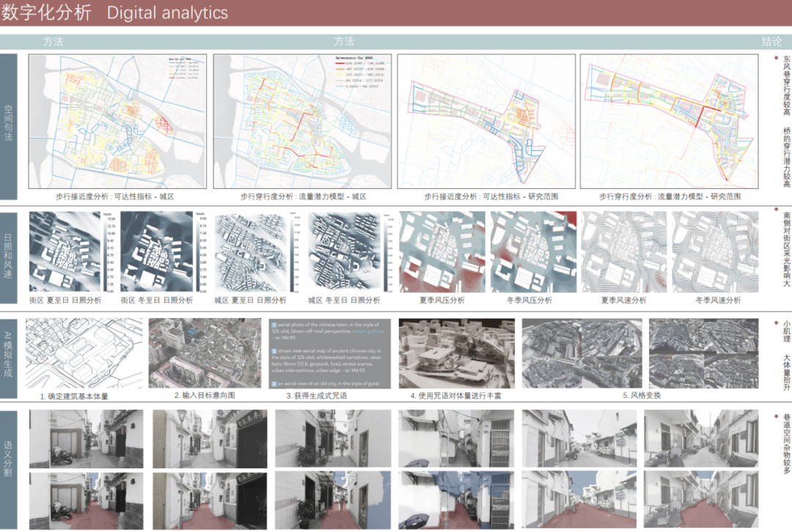The height and width of the screenshot is (532, 792).
Task: Select the 空间句法 side section label
Action: (9, 126)
